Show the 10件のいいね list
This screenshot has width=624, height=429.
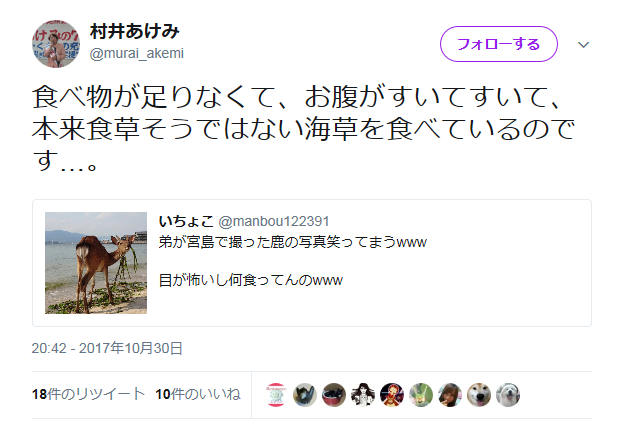[198, 394]
